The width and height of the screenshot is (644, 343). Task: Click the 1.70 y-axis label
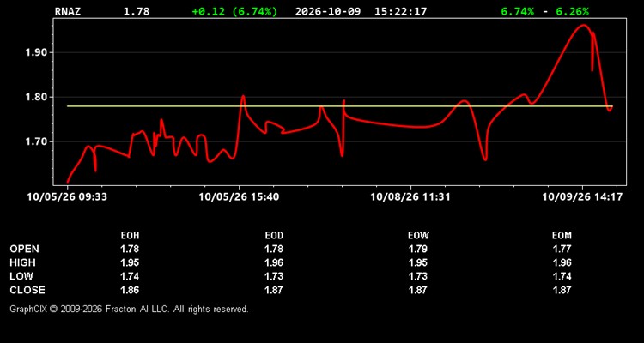pos(35,142)
